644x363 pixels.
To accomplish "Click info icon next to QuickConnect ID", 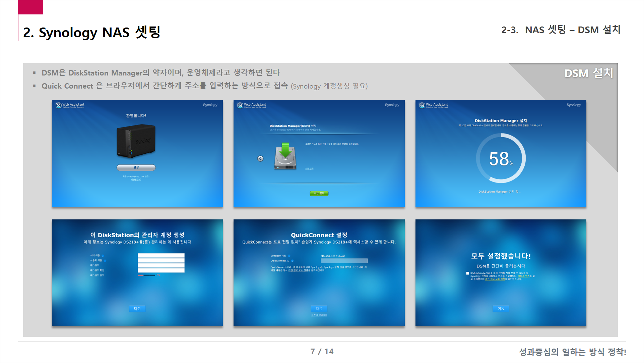I will (x=292, y=261).
